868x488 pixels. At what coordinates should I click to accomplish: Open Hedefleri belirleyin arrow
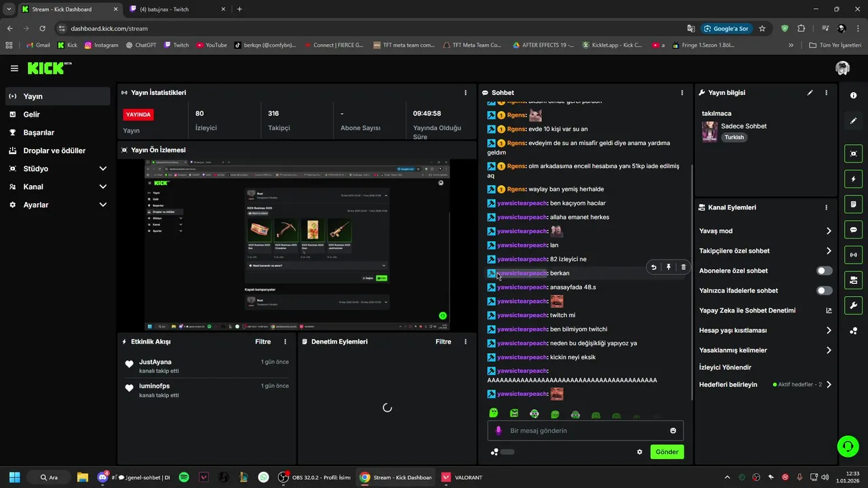tap(828, 384)
